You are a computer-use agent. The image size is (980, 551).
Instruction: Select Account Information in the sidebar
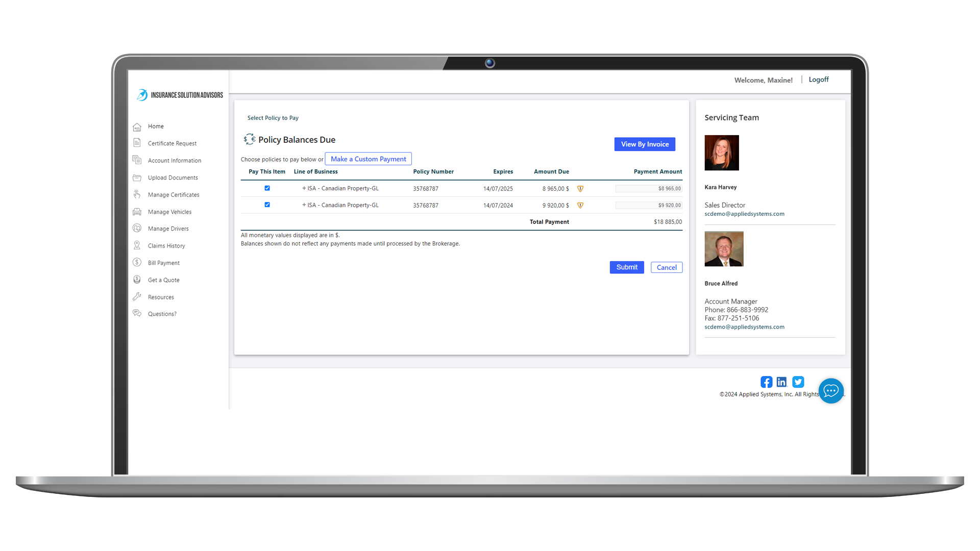click(x=174, y=160)
